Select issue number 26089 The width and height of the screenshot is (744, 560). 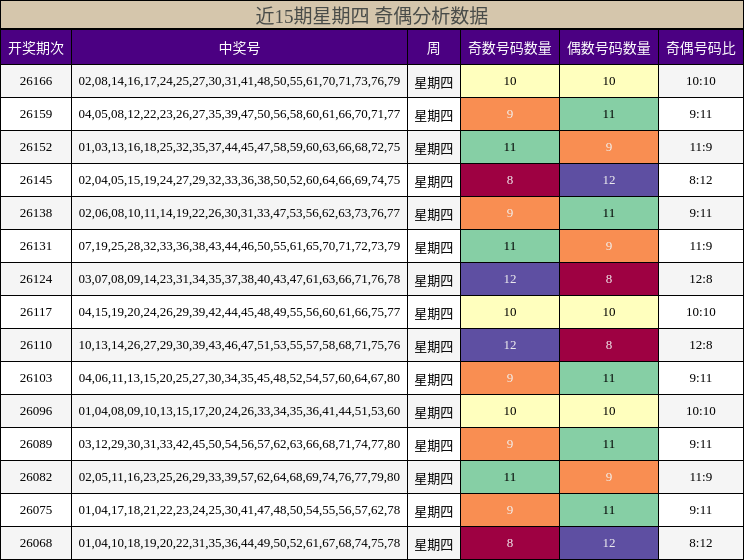(36, 444)
